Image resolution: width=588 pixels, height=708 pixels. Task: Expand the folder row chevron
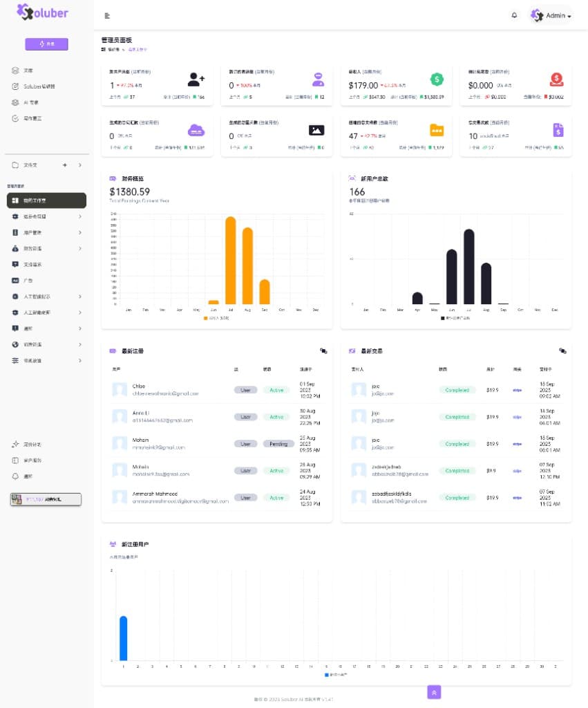tap(80, 165)
